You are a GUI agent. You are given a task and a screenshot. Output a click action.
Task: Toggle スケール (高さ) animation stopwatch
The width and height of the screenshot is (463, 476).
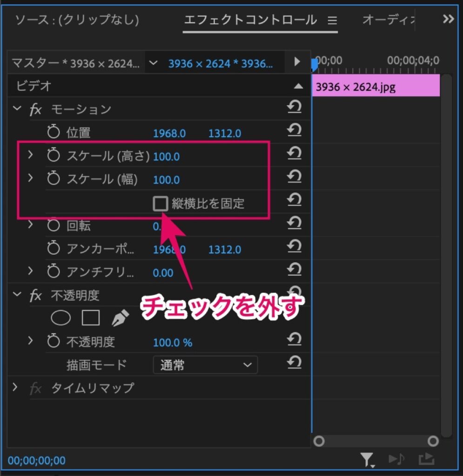54,155
